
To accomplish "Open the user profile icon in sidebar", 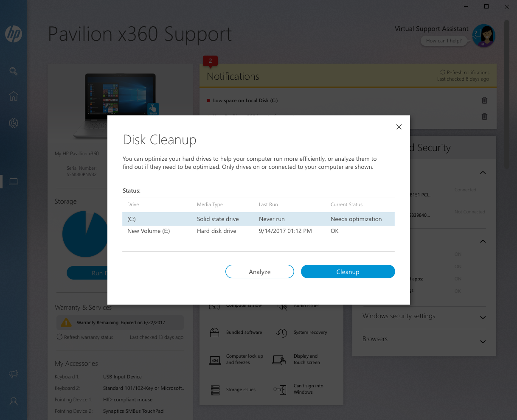I will coord(14,401).
